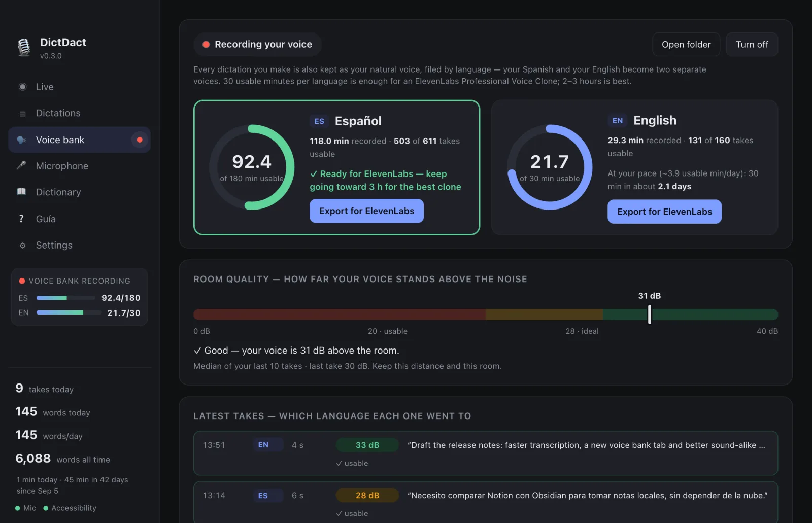
Task: Click the "9 takes today" stat
Action: coord(45,389)
